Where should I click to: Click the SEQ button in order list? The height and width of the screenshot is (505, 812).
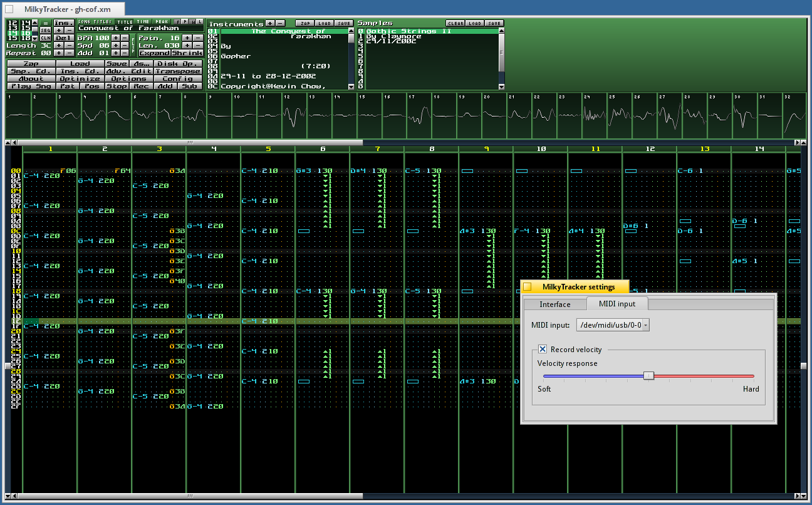pos(45,30)
